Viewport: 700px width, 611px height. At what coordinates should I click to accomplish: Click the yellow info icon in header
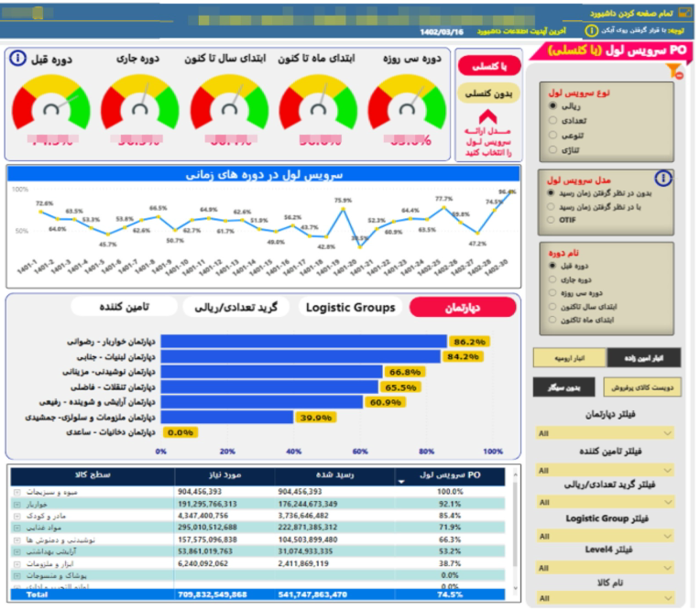point(591,30)
